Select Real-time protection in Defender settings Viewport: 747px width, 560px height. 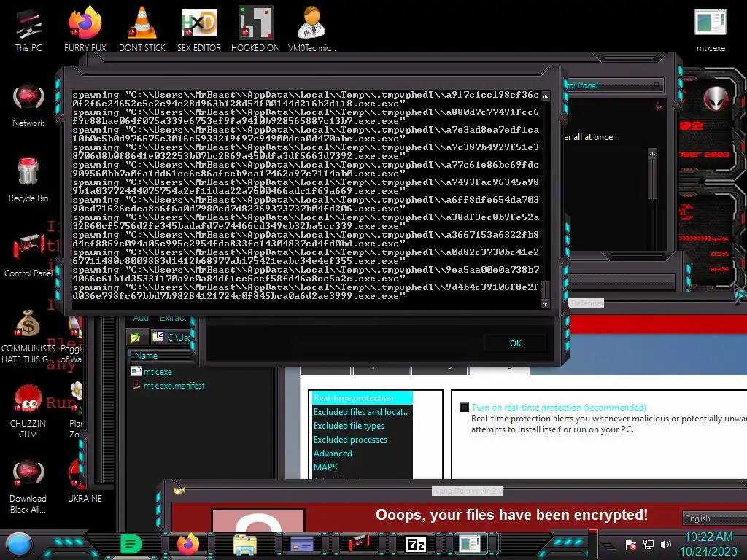(x=362, y=398)
